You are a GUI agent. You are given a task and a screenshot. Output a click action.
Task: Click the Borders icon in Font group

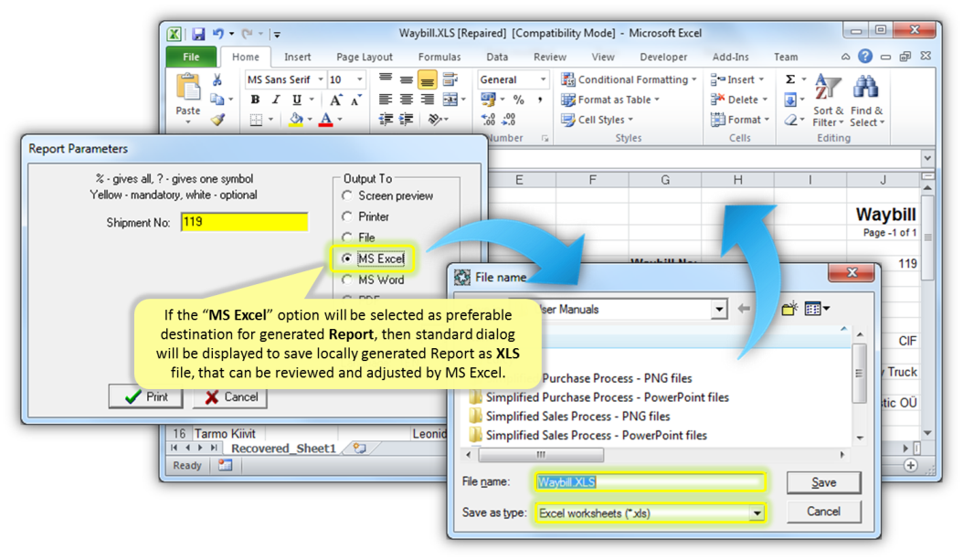tap(256, 120)
